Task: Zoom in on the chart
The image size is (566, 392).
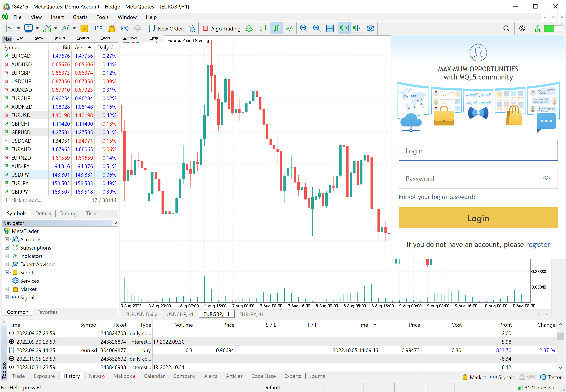Action: 304,29
